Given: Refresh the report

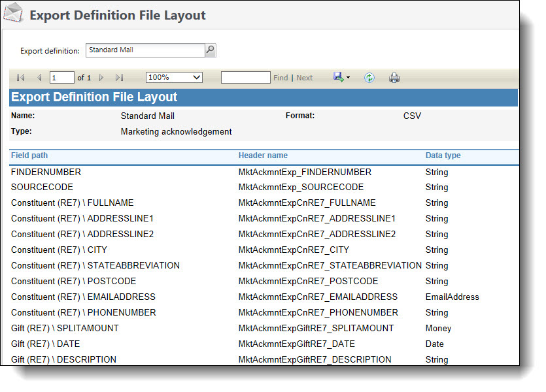Looking at the screenshot, I should coord(369,78).
